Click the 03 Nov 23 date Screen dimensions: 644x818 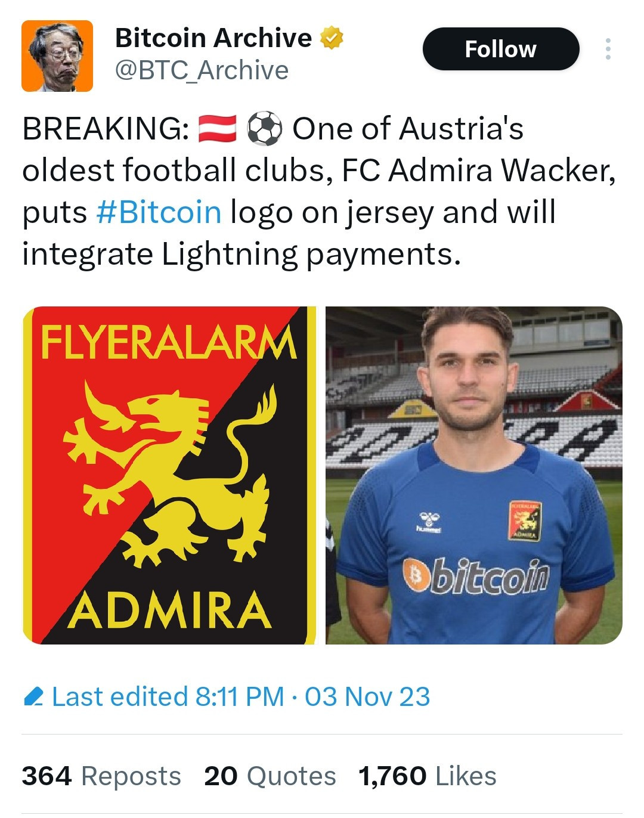pos(367,696)
